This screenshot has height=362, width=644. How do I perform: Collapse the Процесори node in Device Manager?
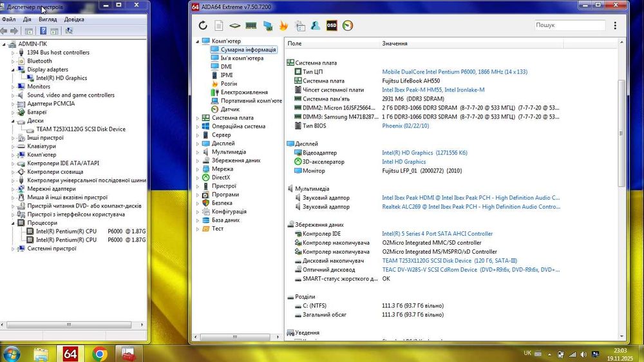[x=13, y=223]
